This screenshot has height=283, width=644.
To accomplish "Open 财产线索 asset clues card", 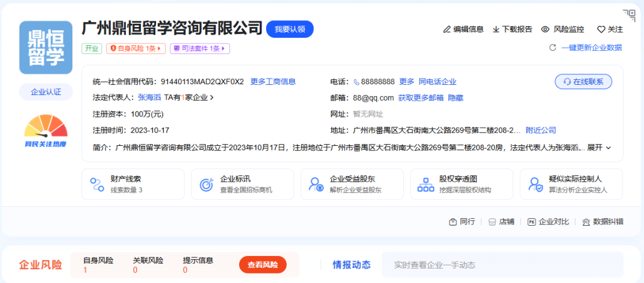I will tap(133, 184).
